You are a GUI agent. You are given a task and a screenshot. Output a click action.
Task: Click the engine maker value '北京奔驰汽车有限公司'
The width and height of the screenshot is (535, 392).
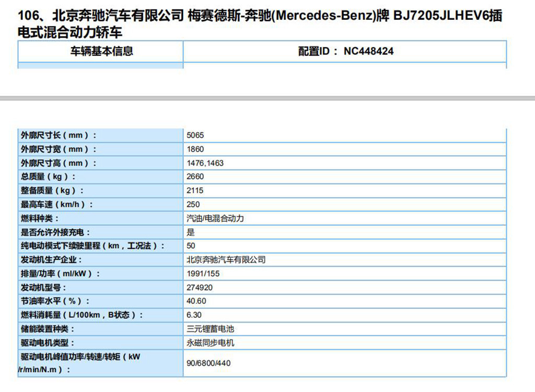click(x=226, y=260)
